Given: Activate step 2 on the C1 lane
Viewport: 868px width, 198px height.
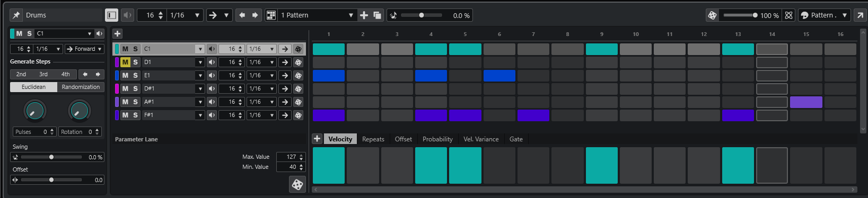Looking at the screenshot, I should [x=363, y=49].
